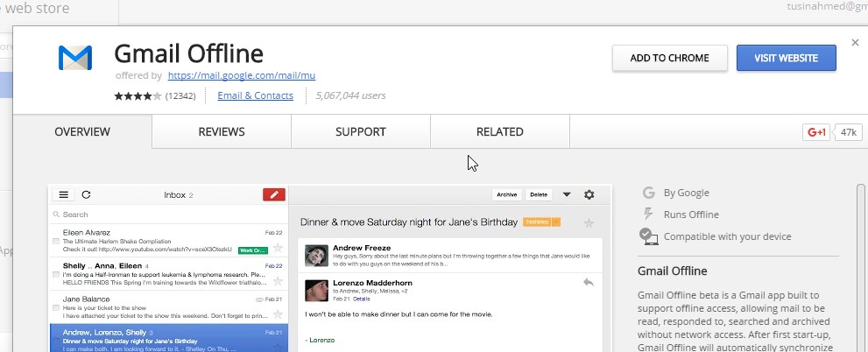The height and width of the screenshot is (352, 868).
Task: Click the ADD TO CHROME button
Action: click(x=669, y=58)
